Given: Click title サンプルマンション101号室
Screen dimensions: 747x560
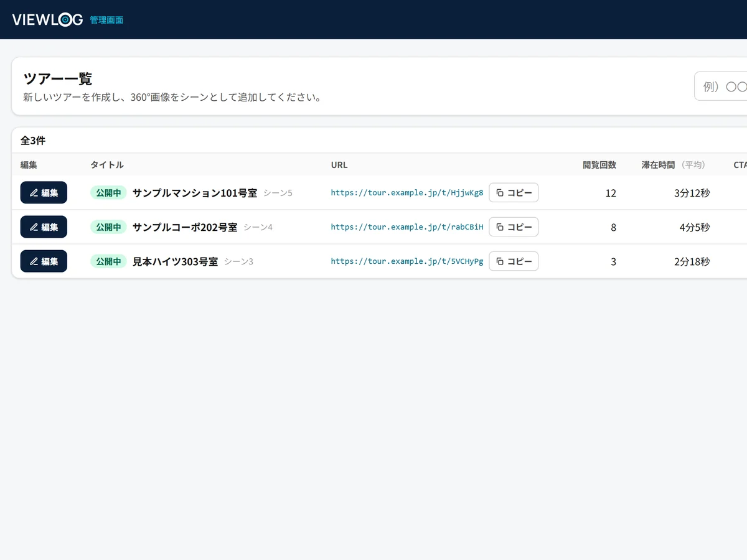Looking at the screenshot, I should pos(195,193).
